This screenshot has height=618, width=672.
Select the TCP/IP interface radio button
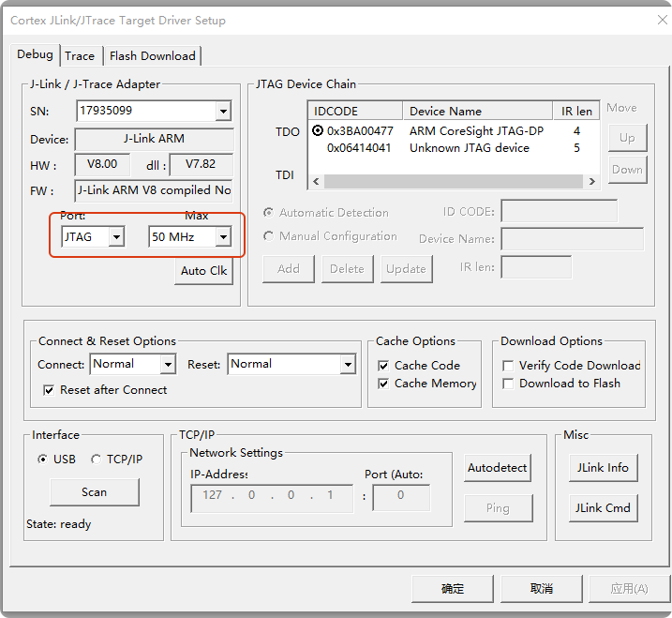(96, 460)
